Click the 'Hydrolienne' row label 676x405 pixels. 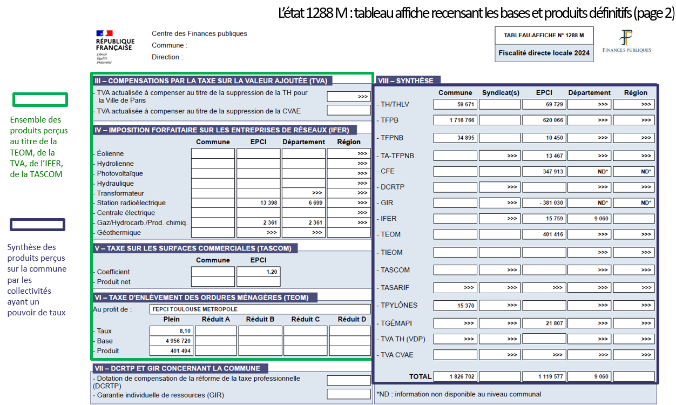pyautogui.click(x=115, y=163)
